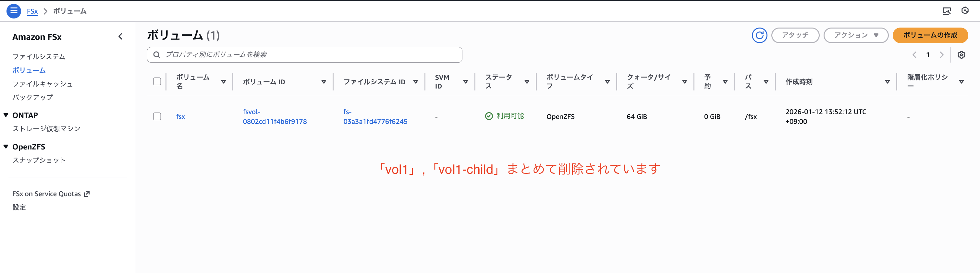The width and height of the screenshot is (980, 273).
Task: Sort by ボリューム ID column arrow
Action: click(x=324, y=82)
